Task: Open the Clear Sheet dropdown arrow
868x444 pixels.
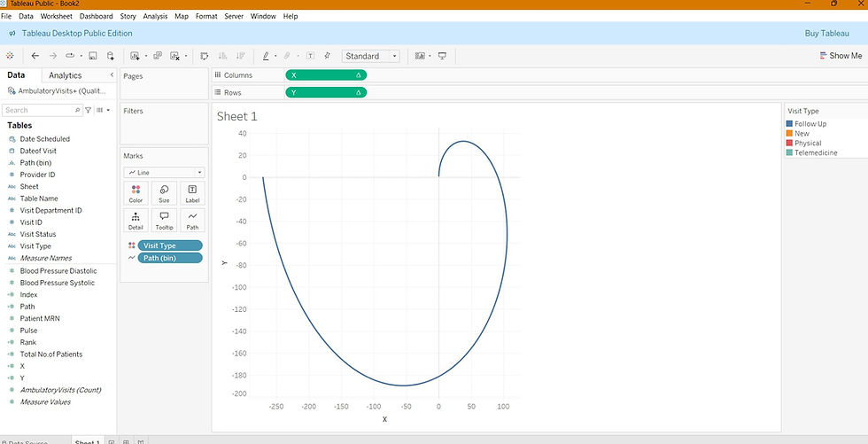Action: click(x=185, y=56)
